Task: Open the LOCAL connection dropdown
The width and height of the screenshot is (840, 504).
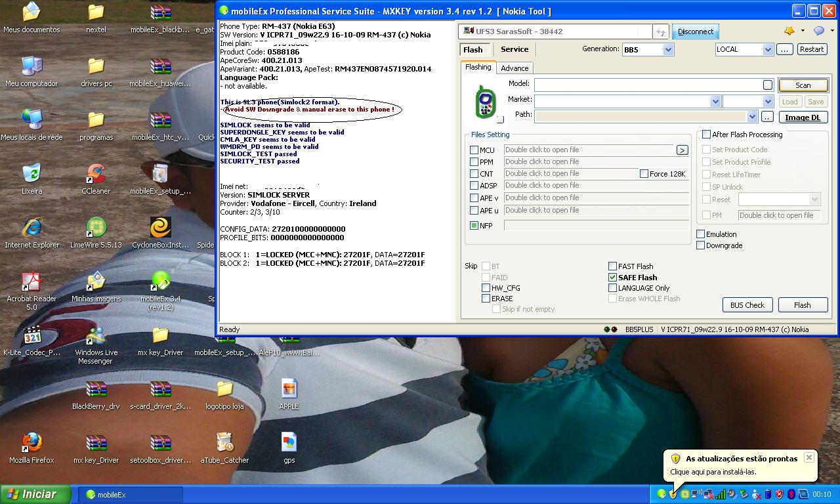Action: click(x=768, y=50)
